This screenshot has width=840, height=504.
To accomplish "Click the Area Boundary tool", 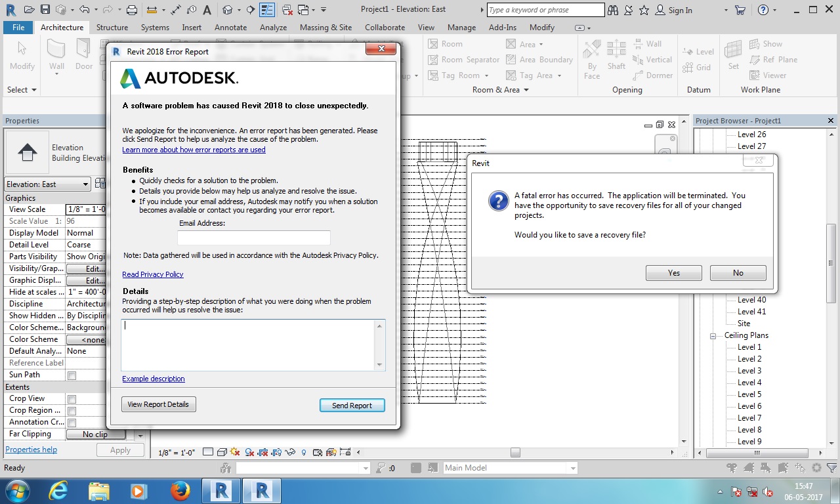I will tap(539, 60).
